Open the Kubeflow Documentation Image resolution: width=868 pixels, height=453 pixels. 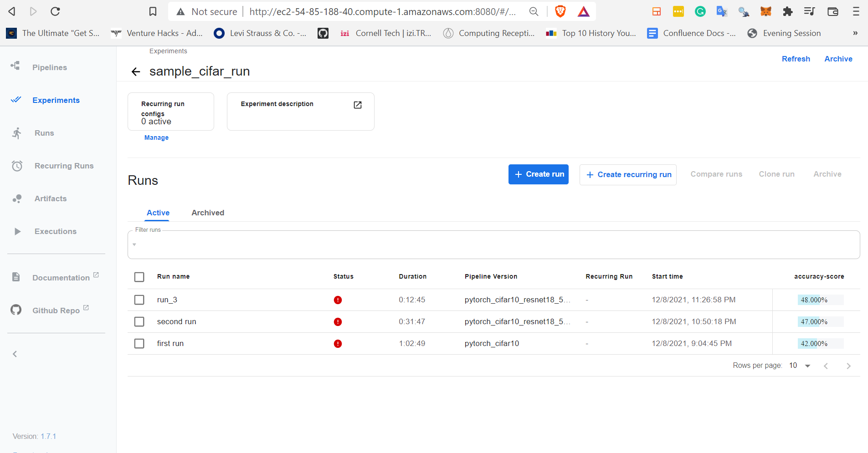61,277
